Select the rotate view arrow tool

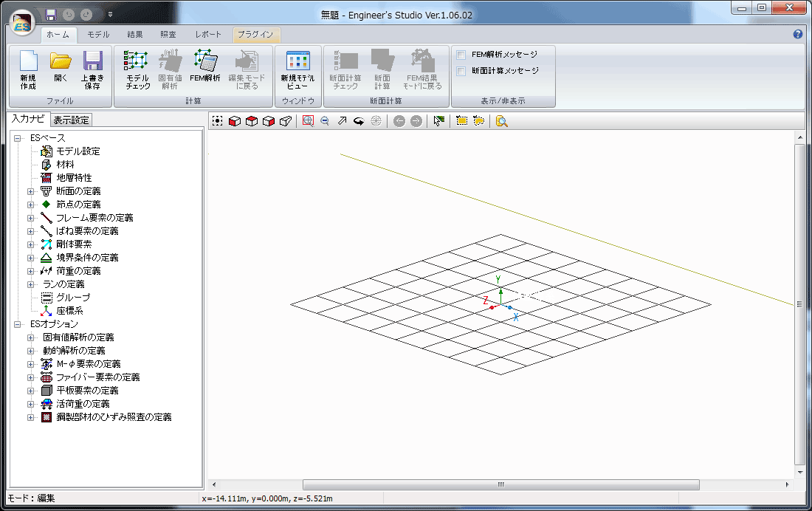[x=359, y=121]
